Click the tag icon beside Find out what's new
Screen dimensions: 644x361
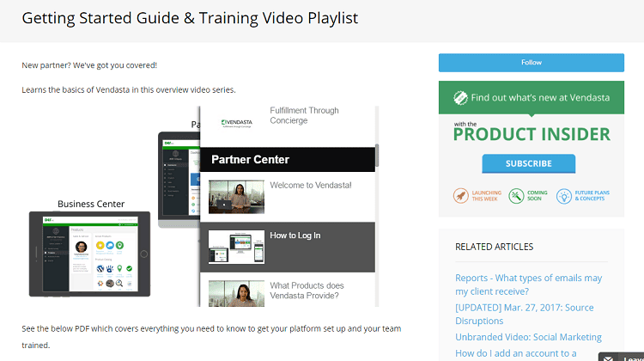pos(460,98)
